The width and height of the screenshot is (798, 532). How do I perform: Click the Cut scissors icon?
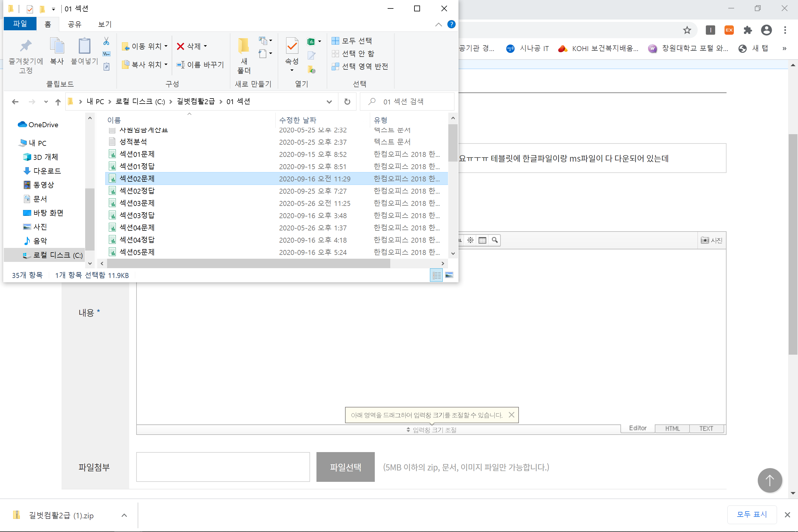coord(106,41)
